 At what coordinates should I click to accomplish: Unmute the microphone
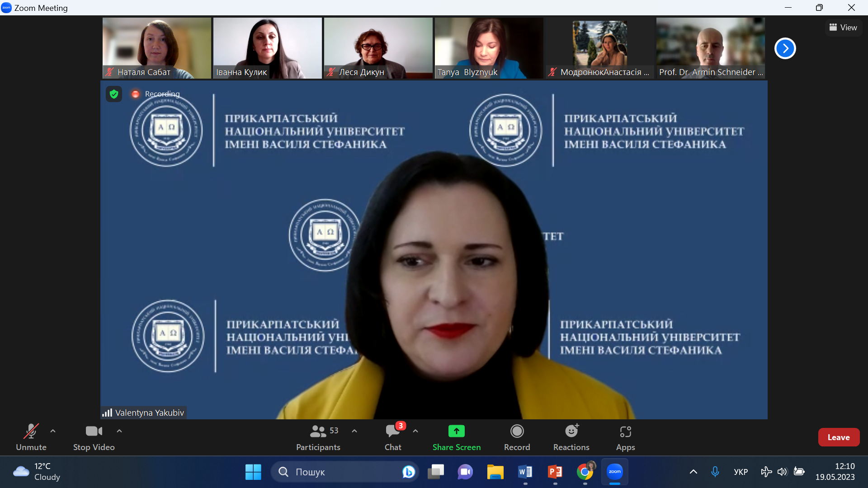tap(31, 437)
